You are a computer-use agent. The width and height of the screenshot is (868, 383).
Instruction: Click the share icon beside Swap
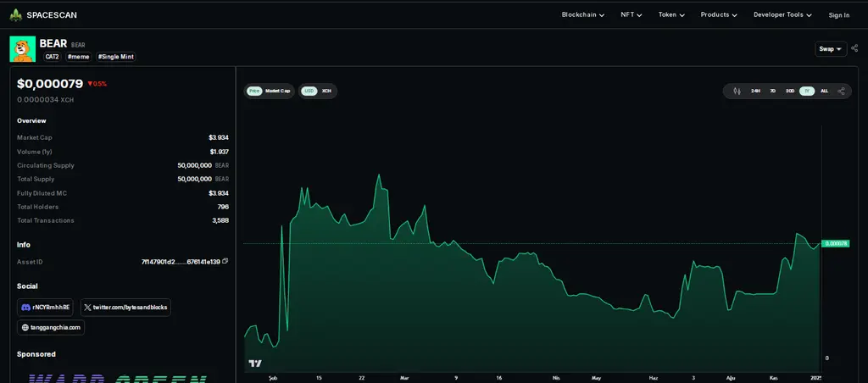point(854,48)
